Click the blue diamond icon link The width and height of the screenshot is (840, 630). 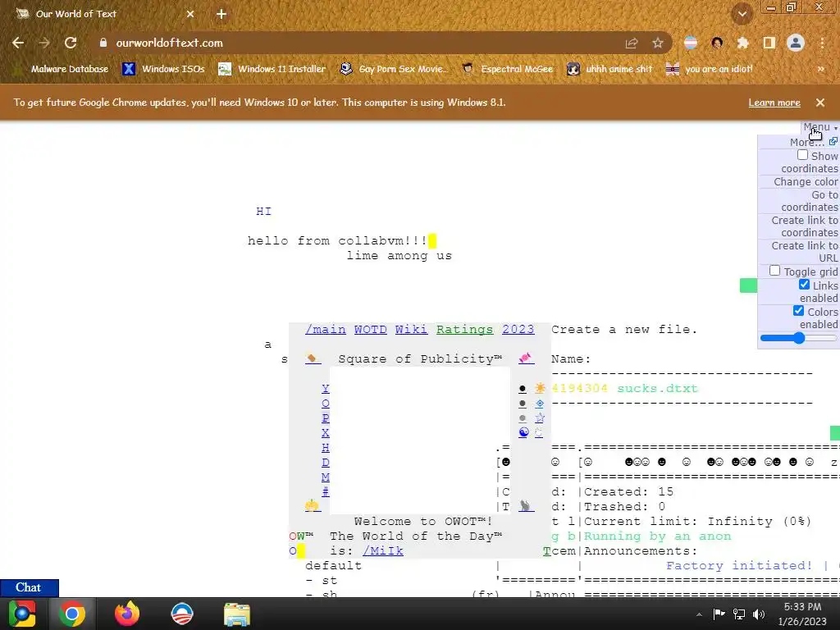[x=540, y=404]
